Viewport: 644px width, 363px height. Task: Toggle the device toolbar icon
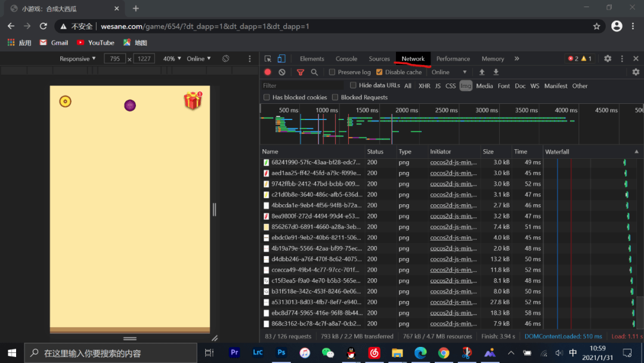click(281, 59)
